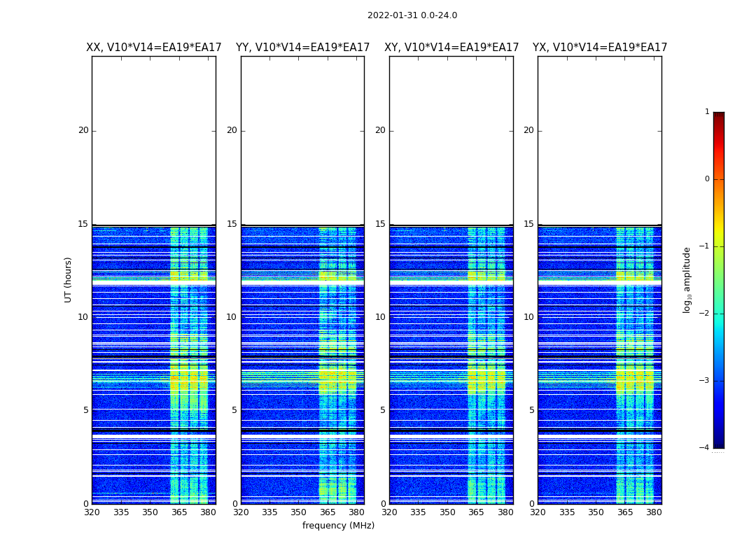Image resolution: width=735 pixels, height=560 pixels.
Task: Click the colorbar near the 0 tick
Action: pyautogui.click(x=719, y=179)
